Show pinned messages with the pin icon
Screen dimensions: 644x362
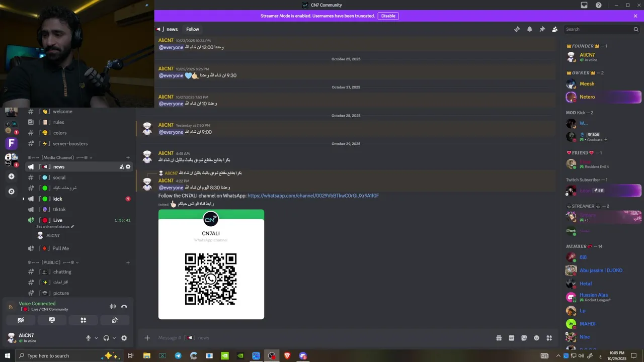tap(542, 29)
